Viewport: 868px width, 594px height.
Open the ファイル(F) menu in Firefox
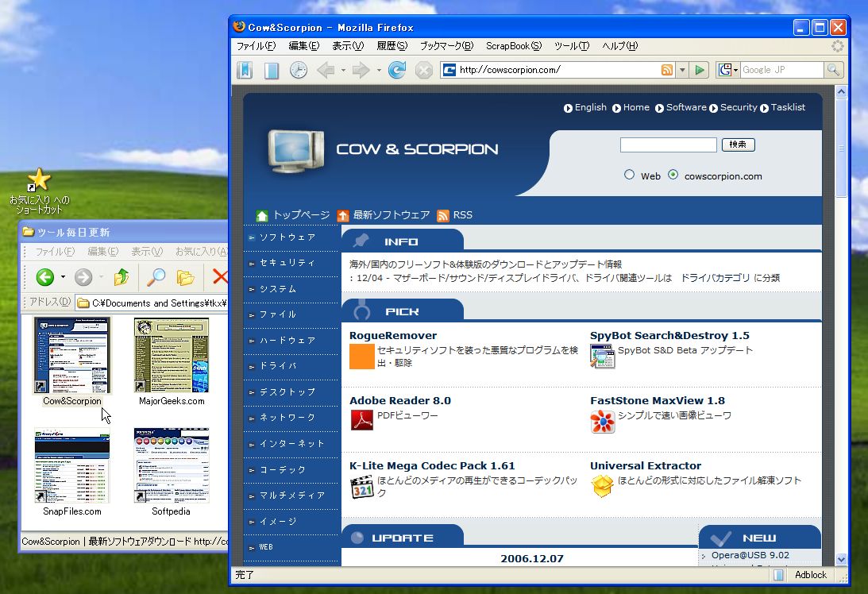point(257,46)
